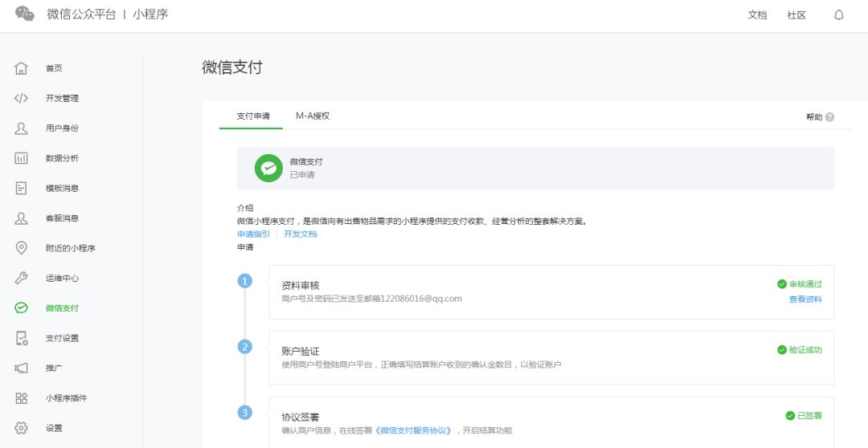
Task: Click the green check beside 已签署
Action: point(790,415)
